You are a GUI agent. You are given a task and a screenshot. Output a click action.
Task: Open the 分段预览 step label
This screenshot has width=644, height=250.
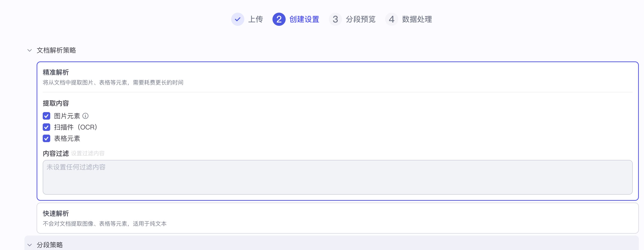click(360, 19)
